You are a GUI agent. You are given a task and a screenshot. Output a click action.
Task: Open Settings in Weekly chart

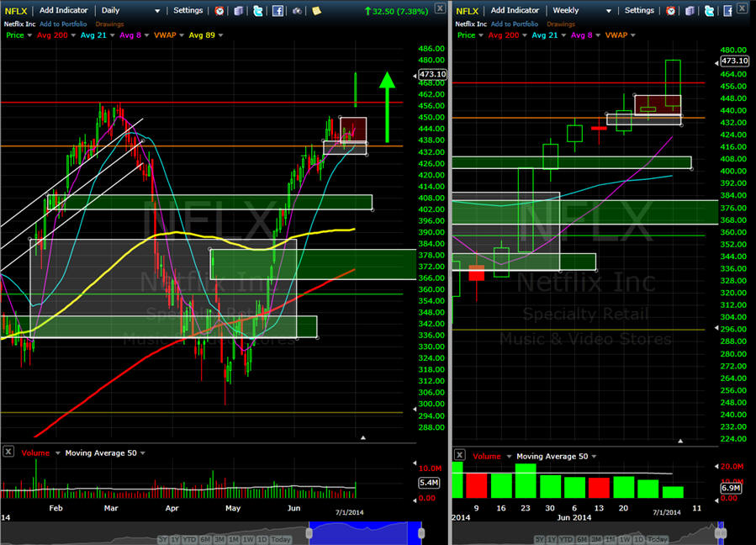[x=639, y=10]
